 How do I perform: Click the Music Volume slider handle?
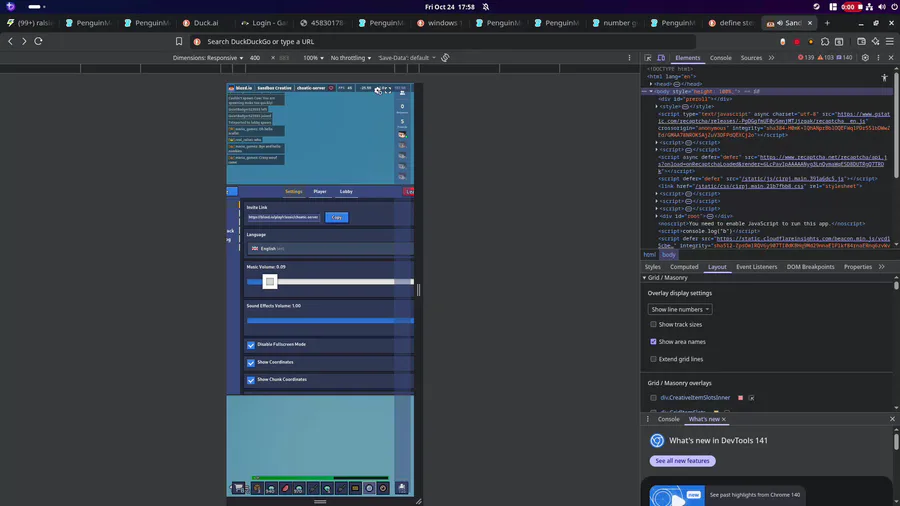click(x=270, y=282)
